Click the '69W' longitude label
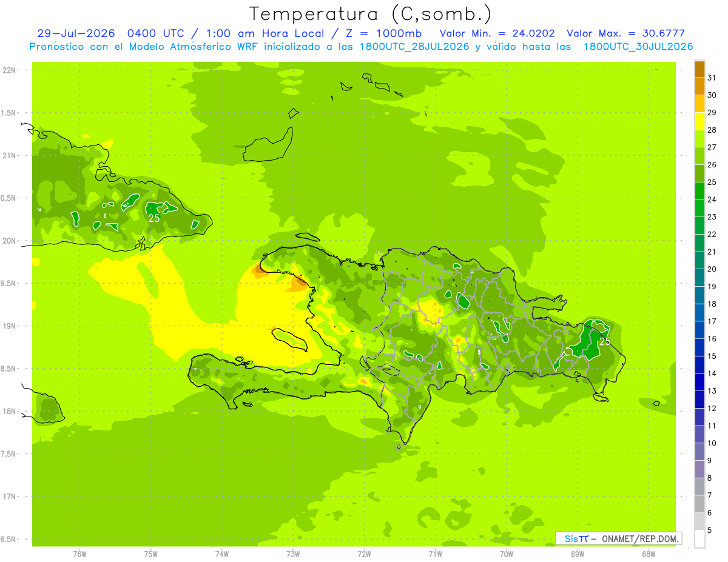Image resolution: width=728 pixels, height=562 pixels. click(578, 554)
